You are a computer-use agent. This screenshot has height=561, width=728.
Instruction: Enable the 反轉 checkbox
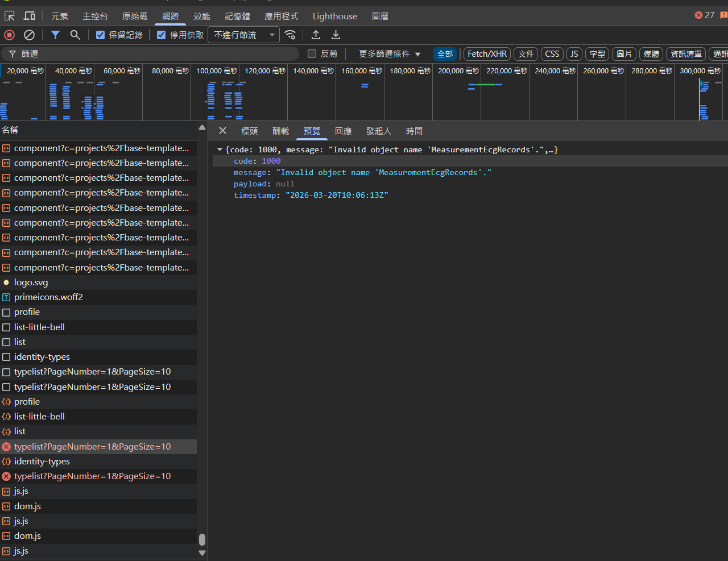point(312,54)
